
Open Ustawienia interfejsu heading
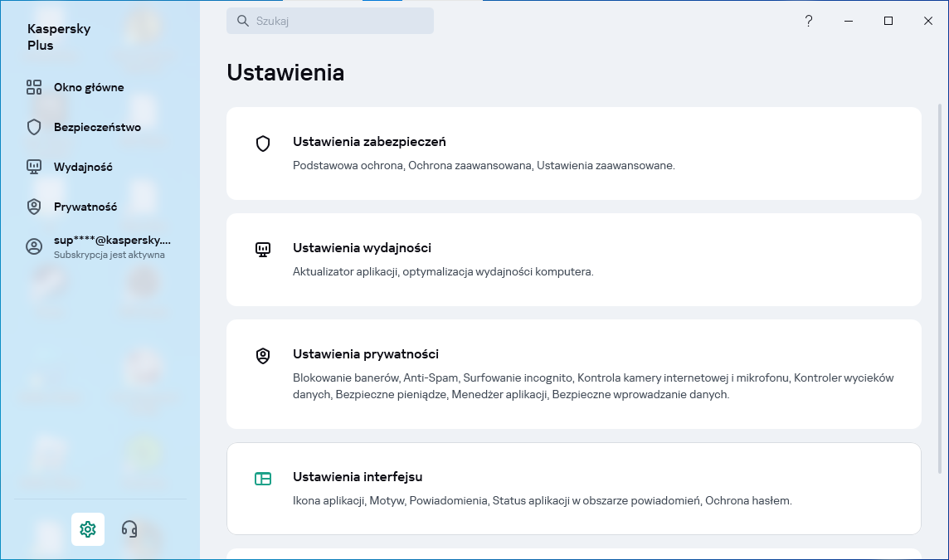pos(358,477)
